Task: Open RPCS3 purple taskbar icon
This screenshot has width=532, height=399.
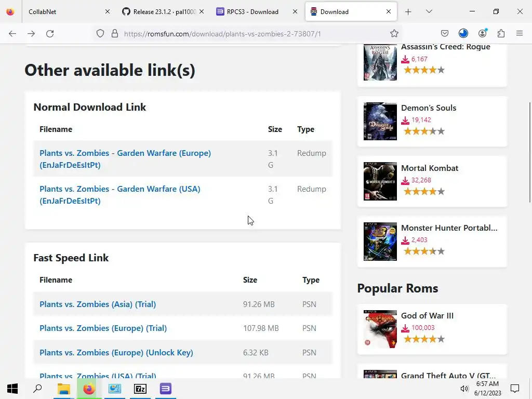Action: coord(166,389)
